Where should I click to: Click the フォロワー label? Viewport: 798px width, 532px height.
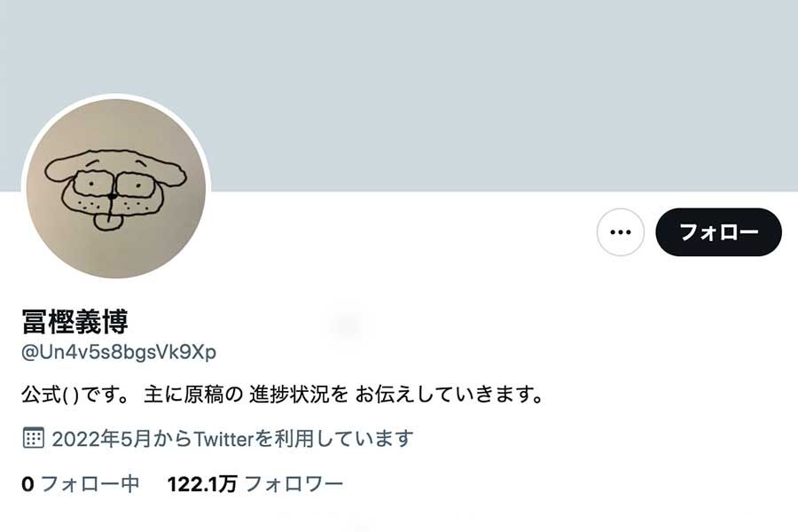click(294, 483)
